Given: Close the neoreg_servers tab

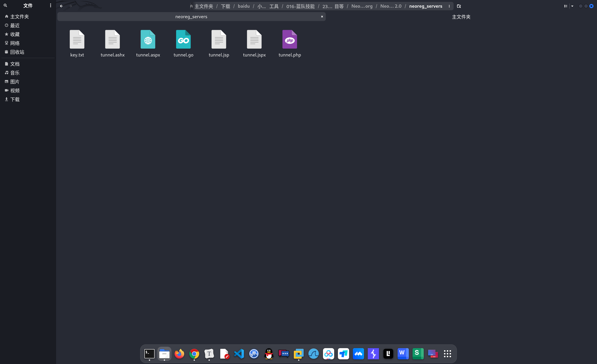Looking at the screenshot, I should point(322,17).
